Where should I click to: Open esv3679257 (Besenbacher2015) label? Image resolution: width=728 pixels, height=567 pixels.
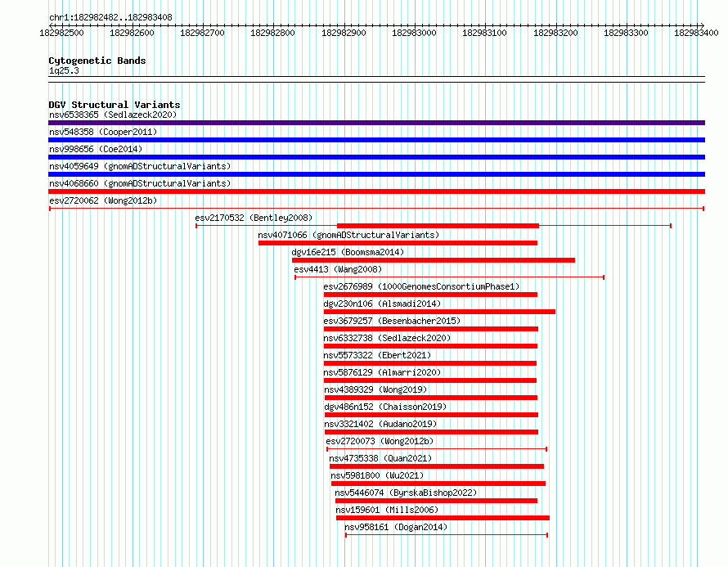(392, 321)
